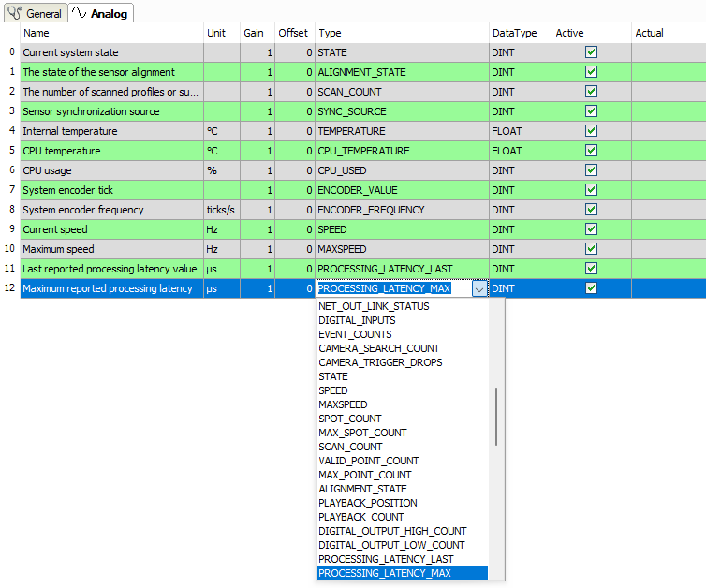Image resolution: width=706 pixels, height=588 pixels.
Task: Select DIGITAL_INPUTS in the type list
Action: (x=357, y=320)
